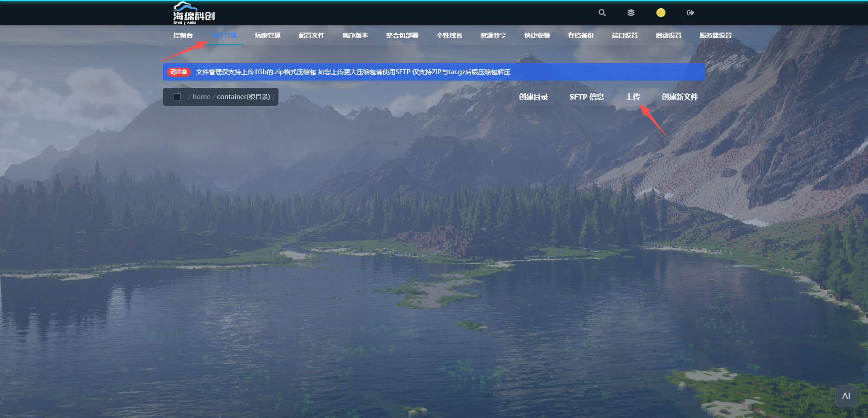Go to the 配置文件 tab
The image size is (868, 418).
311,35
